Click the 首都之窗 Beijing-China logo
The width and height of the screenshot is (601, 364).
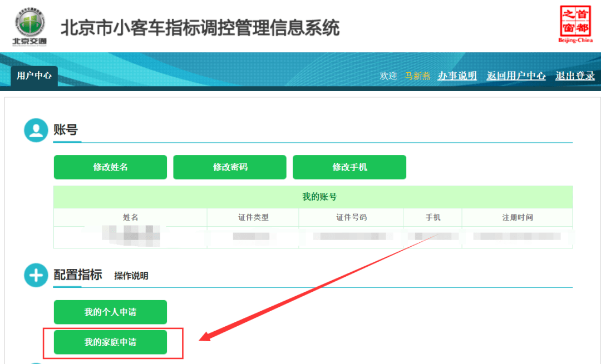click(575, 24)
